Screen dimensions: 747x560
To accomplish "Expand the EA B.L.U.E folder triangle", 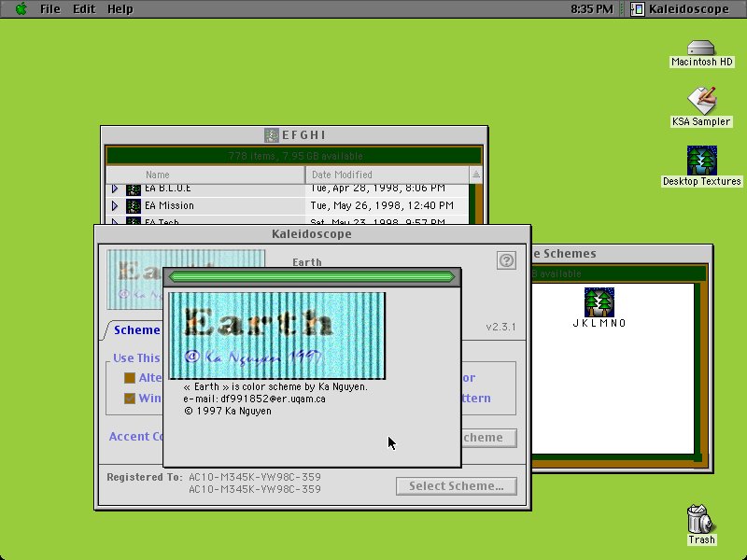I will click(114, 189).
